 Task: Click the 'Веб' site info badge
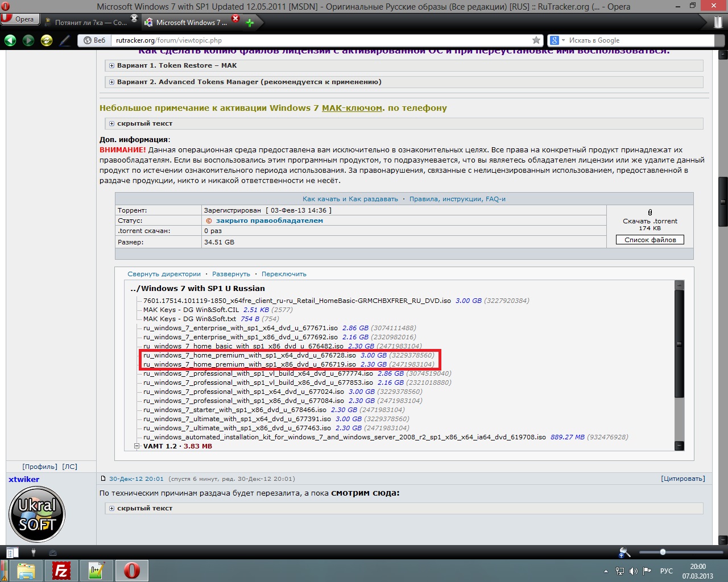tap(94, 40)
